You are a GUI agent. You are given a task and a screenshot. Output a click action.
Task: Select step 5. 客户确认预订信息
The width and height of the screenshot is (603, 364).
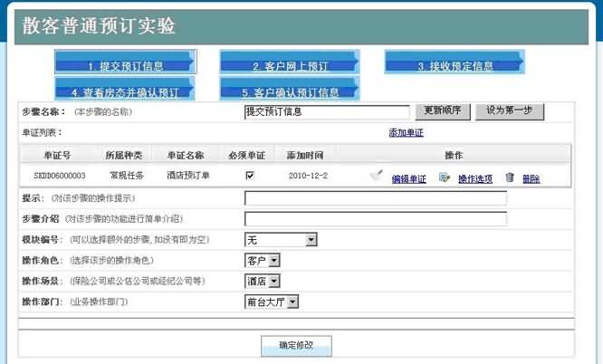(290, 91)
